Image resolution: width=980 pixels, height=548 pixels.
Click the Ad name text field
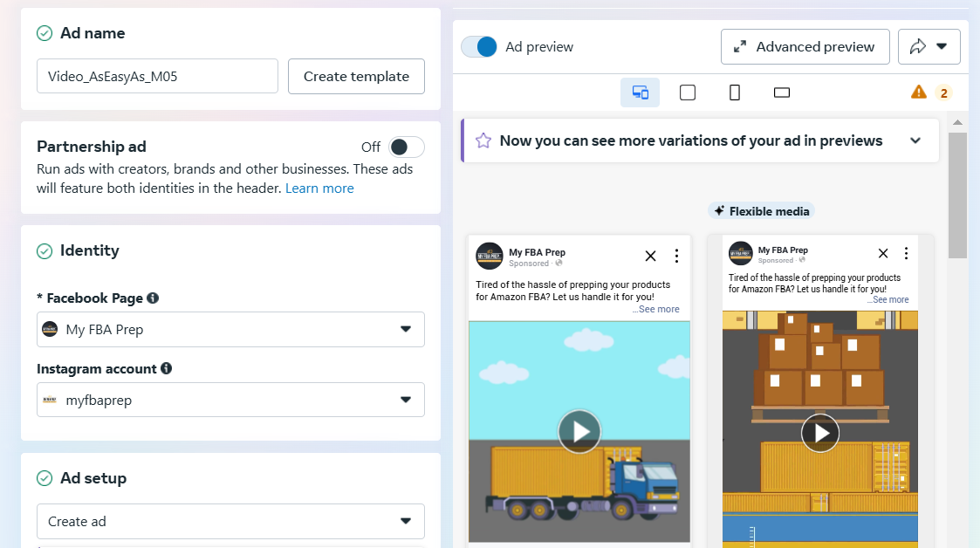[x=157, y=76]
